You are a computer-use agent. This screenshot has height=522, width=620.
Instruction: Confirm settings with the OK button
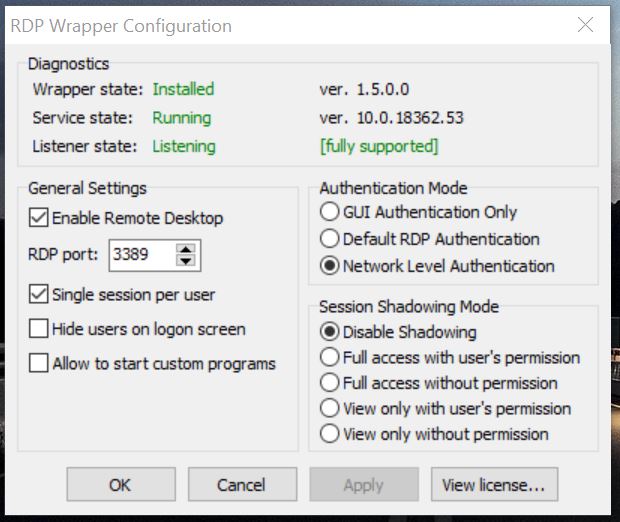pyautogui.click(x=121, y=484)
